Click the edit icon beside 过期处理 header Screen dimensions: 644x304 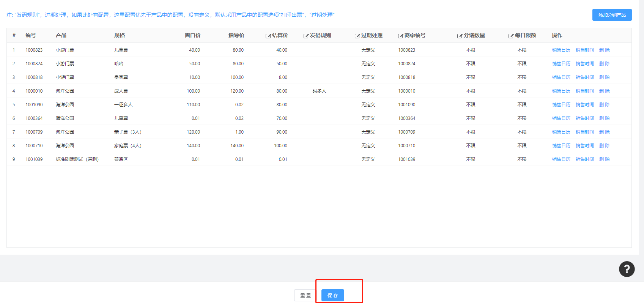(357, 36)
